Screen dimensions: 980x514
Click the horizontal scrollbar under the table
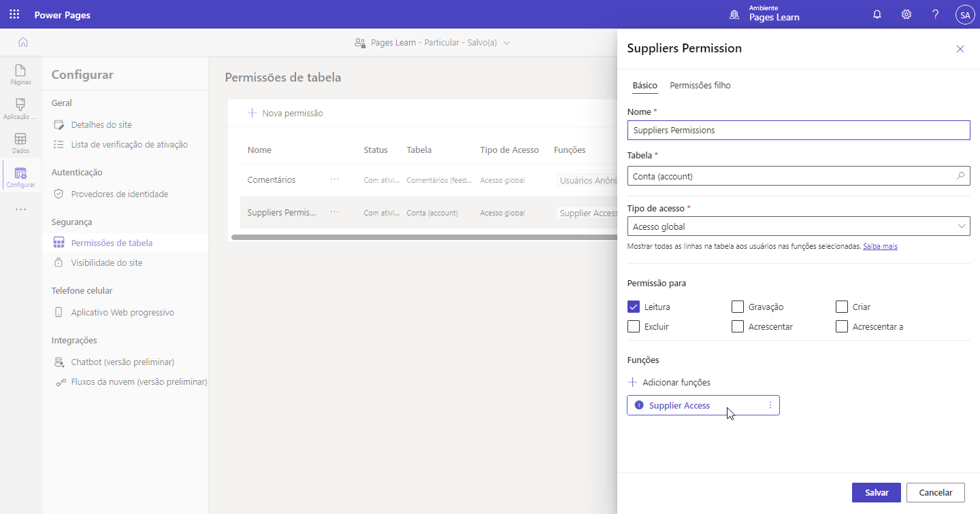(422, 237)
